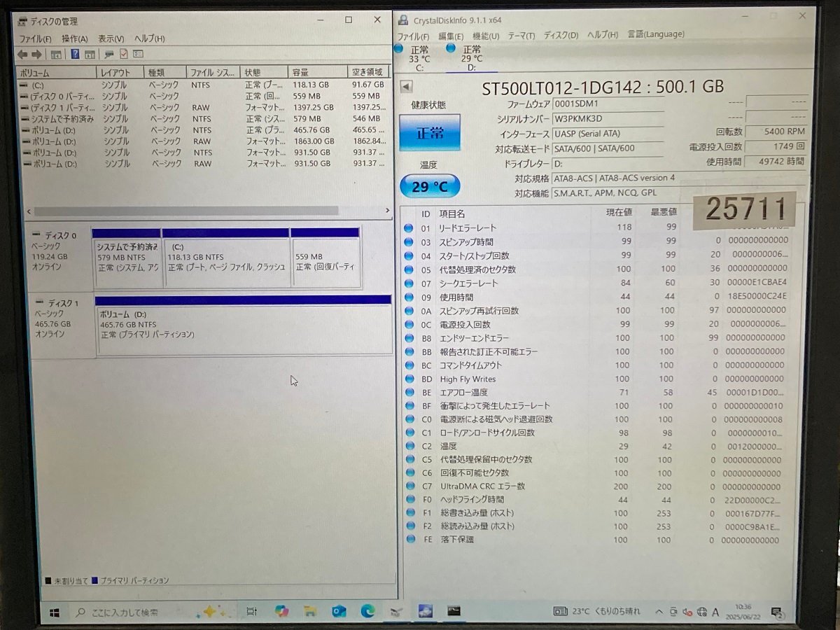Viewport: 840px width, 630px height.
Task: Click the Back arrow in Disk Management toolbar
Action: [x=22, y=55]
